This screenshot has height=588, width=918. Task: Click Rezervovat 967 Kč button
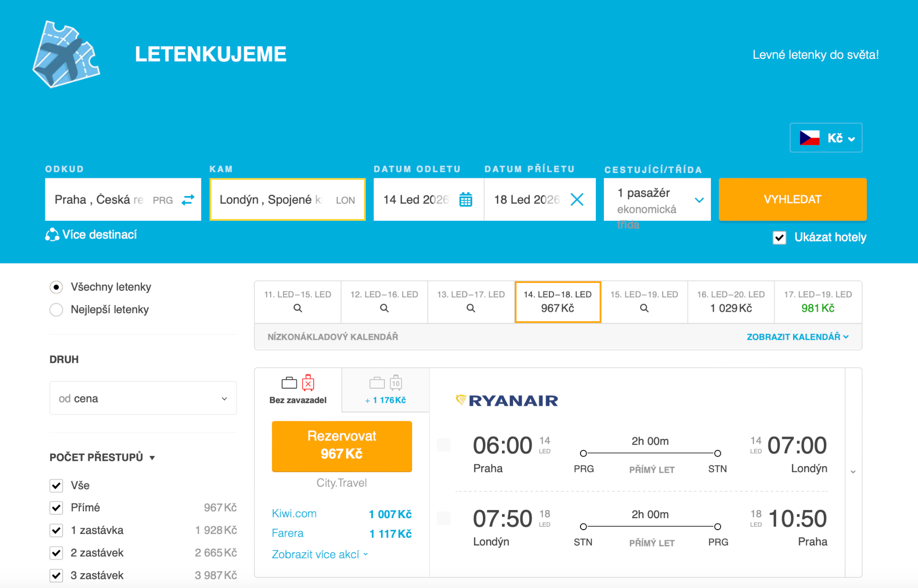coord(342,446)
